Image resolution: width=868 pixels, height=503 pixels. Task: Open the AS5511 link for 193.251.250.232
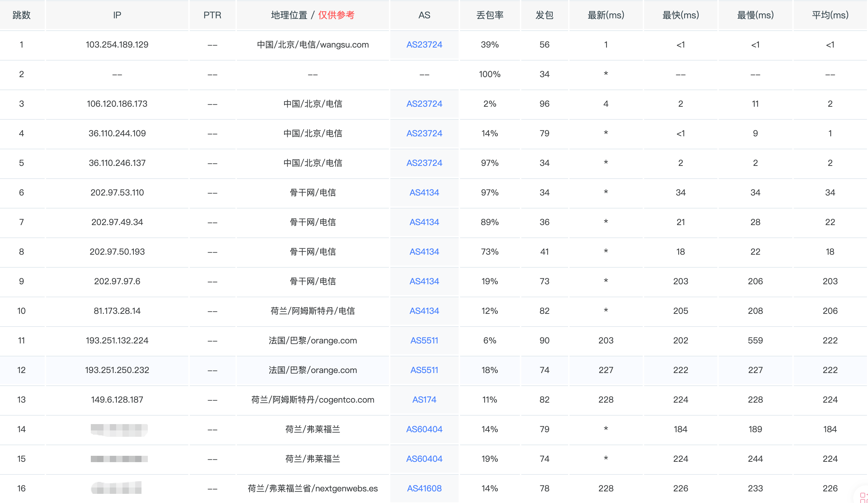424,370
